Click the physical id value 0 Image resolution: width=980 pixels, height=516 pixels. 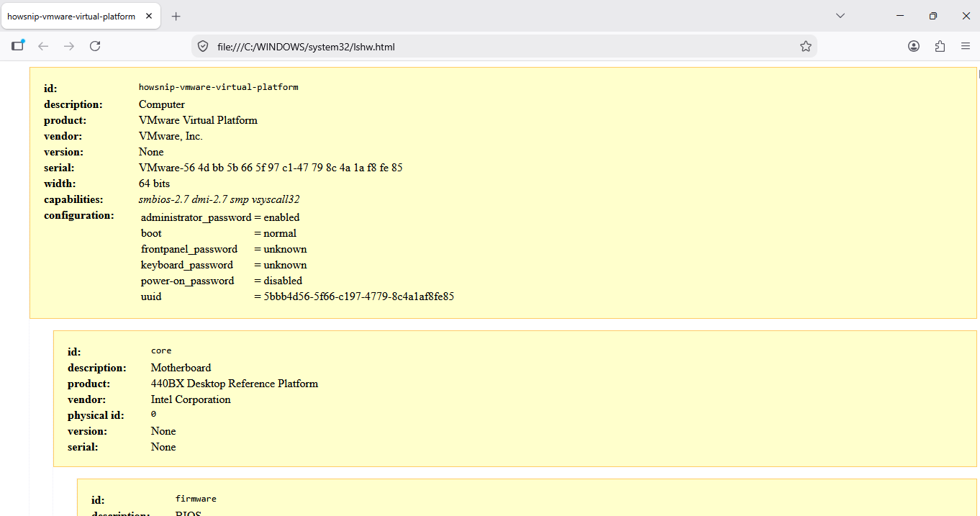[153, 415]
